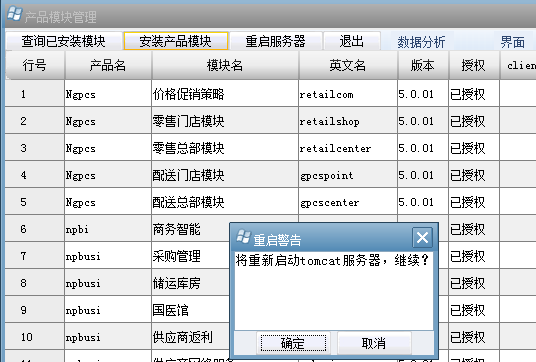Click the 确定 button in restart warning dialog
Screen dimensions: 536x362
[293, 343]
